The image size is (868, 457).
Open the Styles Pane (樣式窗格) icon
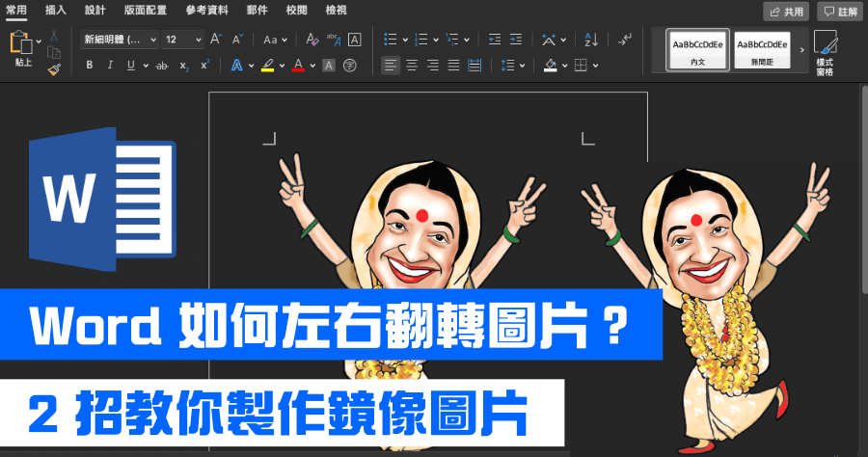tap(825, 53)
